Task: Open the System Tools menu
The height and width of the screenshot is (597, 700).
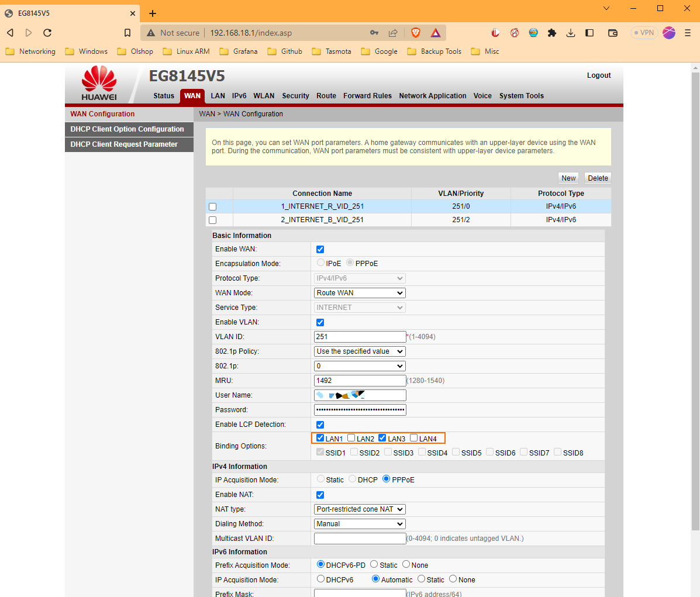Action: pos(521,96)
